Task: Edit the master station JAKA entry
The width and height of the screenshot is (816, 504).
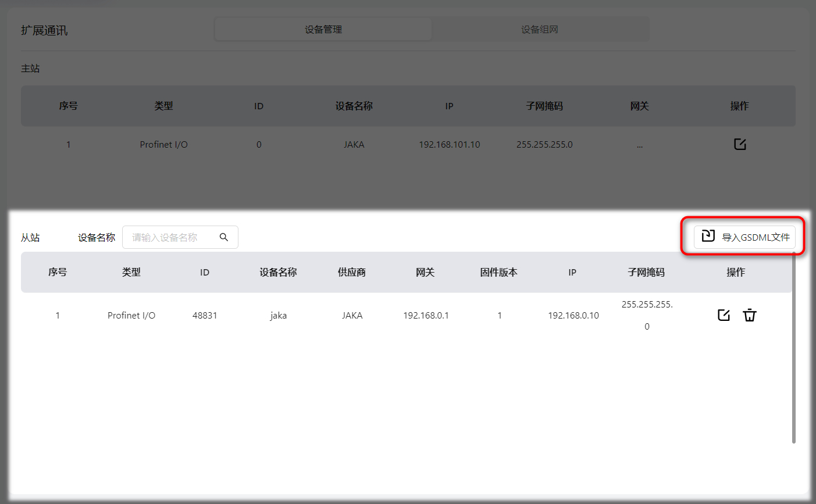Action: click(739, 144)
